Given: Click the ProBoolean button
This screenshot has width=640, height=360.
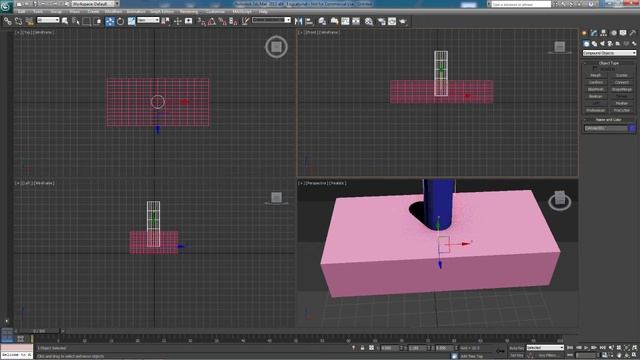Looking at the screenshot, I should tap(596, 111).
